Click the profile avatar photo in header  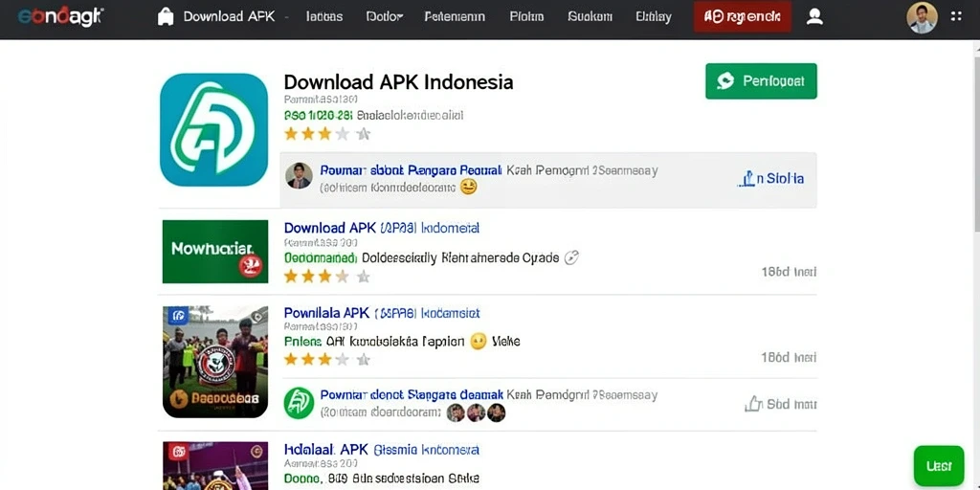coord(922,17)
